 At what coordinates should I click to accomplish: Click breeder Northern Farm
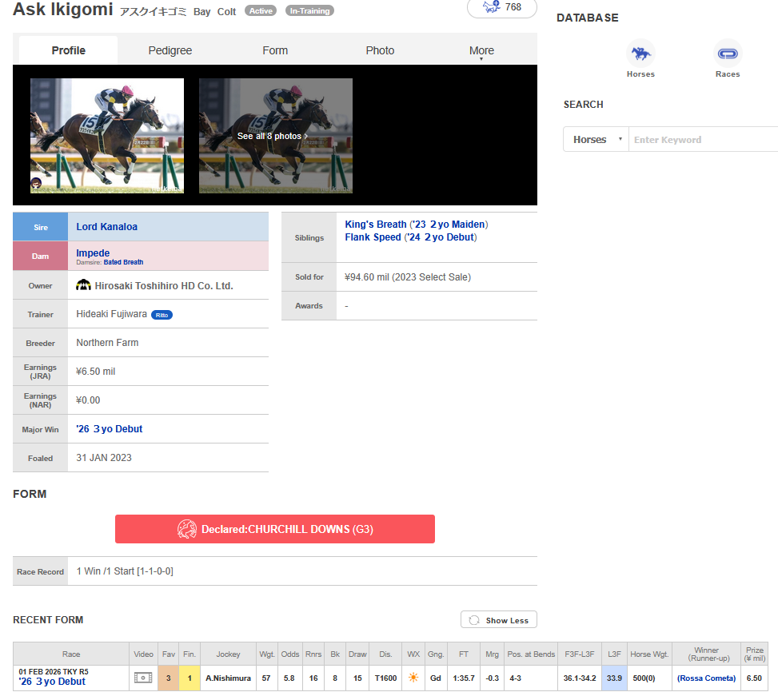[107, 343]
